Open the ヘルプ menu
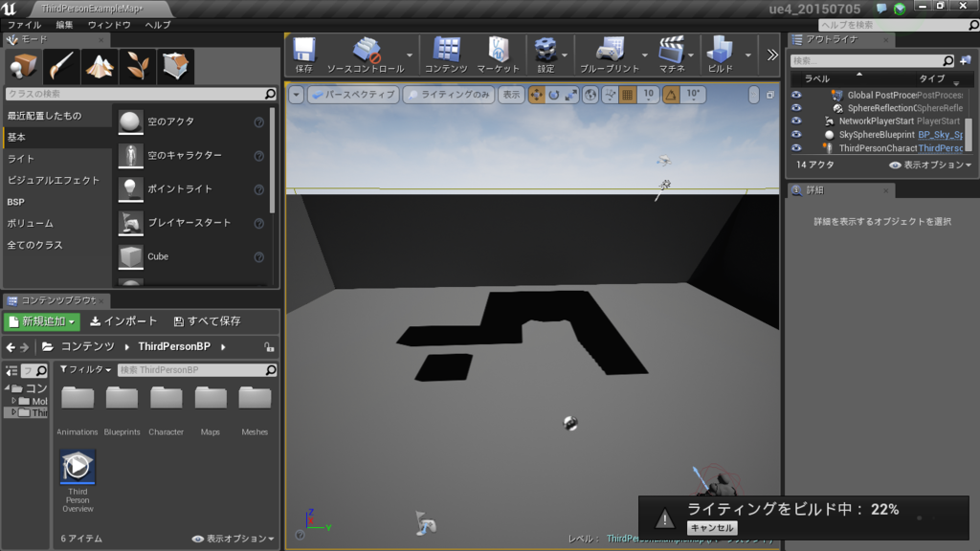 click(158, 25)
